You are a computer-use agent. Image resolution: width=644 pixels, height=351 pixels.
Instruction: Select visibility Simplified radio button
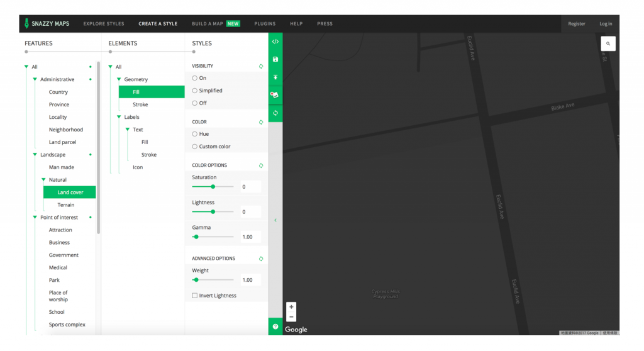(195, 91)
